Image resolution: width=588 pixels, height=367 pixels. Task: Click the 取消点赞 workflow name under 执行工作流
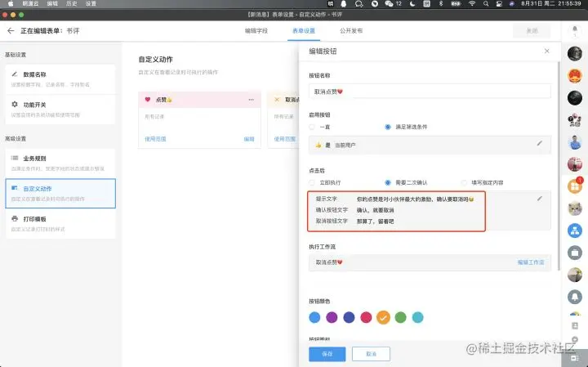point(329,262)
